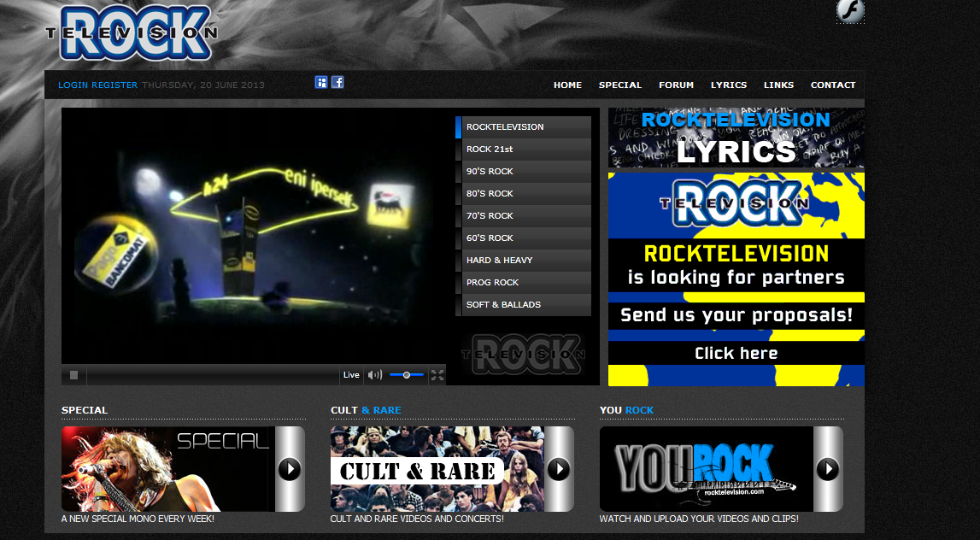This screenshot has width=980, height=540.
Task: Switch to the 60'S ROCK channel
Action: [523, 238]
